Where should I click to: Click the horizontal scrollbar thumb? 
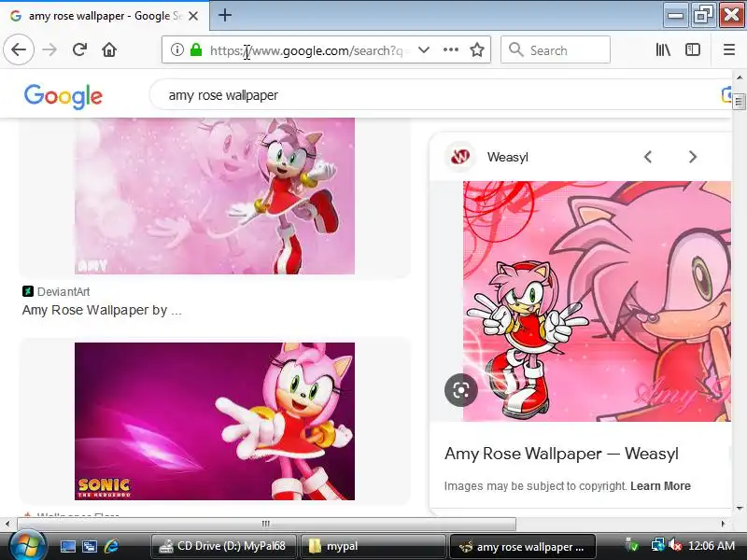(266, 524)
